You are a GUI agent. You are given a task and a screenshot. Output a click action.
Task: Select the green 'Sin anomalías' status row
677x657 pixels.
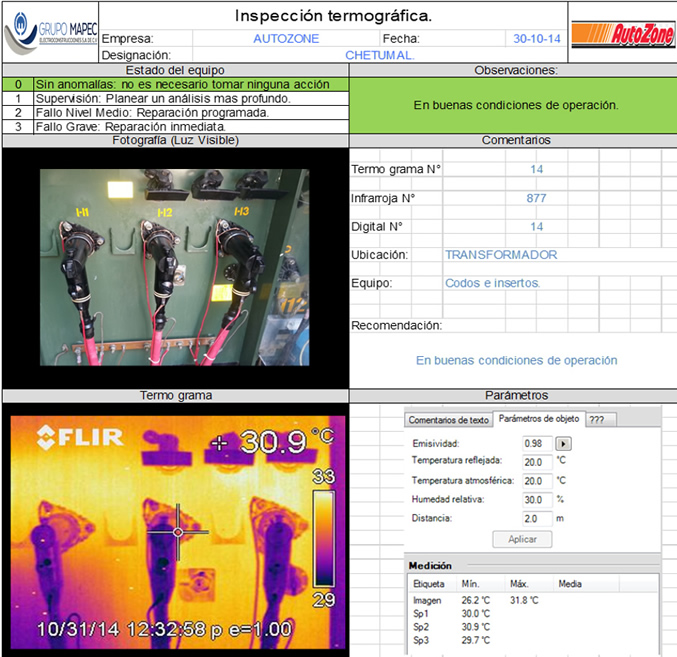click(x=175, y=85)
